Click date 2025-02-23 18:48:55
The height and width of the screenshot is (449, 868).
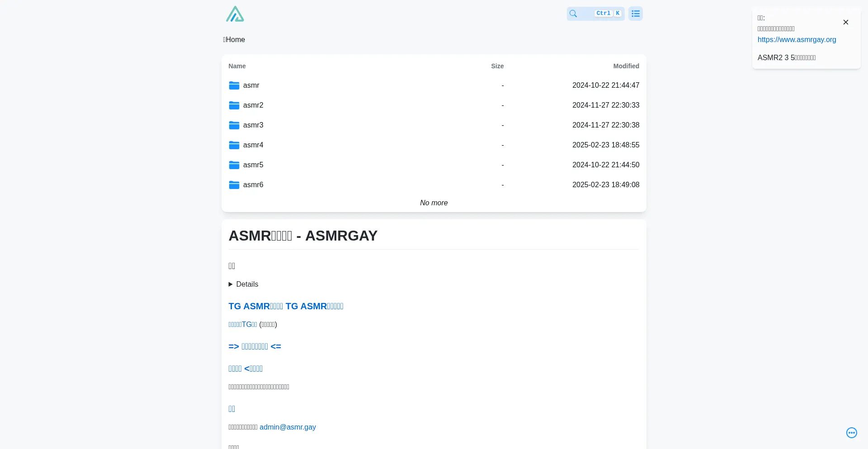[606, 145]
